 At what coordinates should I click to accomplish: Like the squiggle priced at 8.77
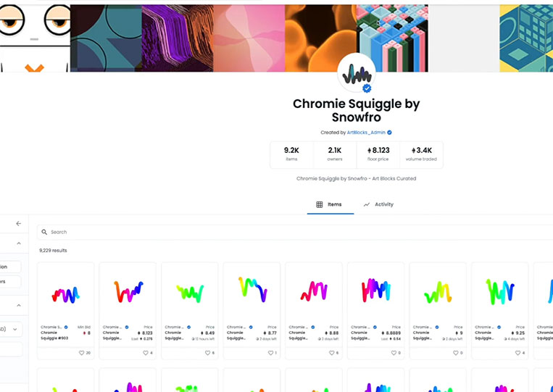pos(270,353)
